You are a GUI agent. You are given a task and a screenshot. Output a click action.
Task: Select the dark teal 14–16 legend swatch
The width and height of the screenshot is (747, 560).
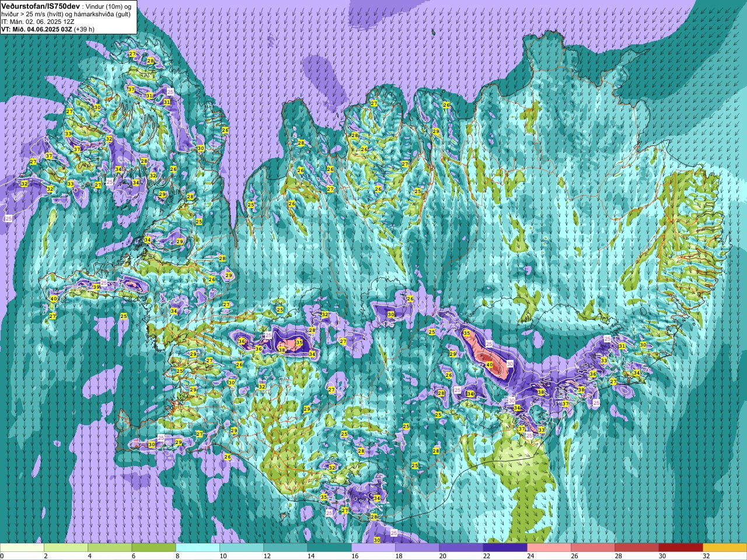[x=329, y=548]
